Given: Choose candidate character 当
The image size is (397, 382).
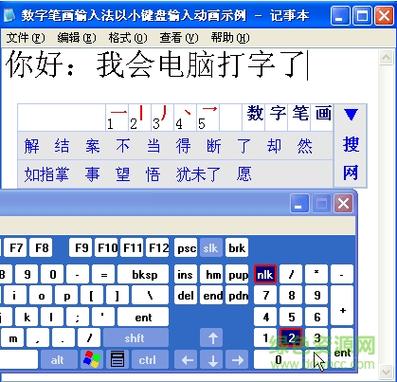Looking at the screenshot, I should coord(153,146).
